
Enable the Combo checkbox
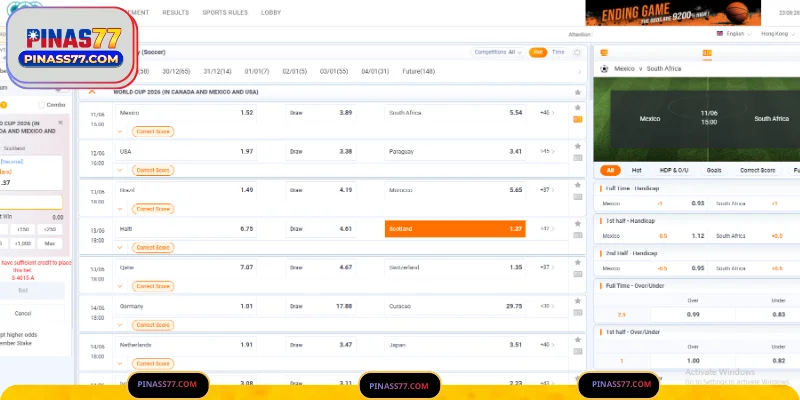pos(41,105)
